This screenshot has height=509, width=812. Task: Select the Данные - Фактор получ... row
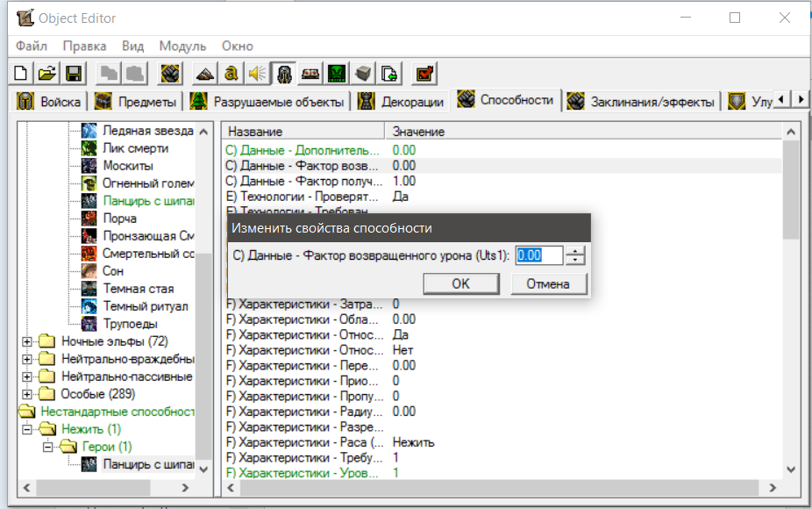(x=502, y=182)
